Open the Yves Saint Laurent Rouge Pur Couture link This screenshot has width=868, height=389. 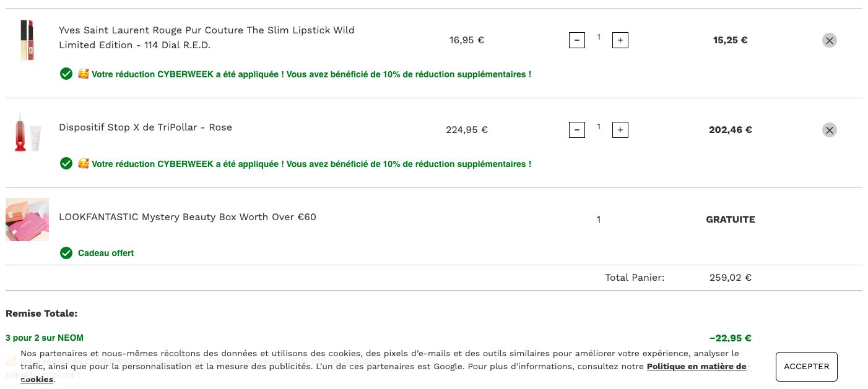coord(207,38)
